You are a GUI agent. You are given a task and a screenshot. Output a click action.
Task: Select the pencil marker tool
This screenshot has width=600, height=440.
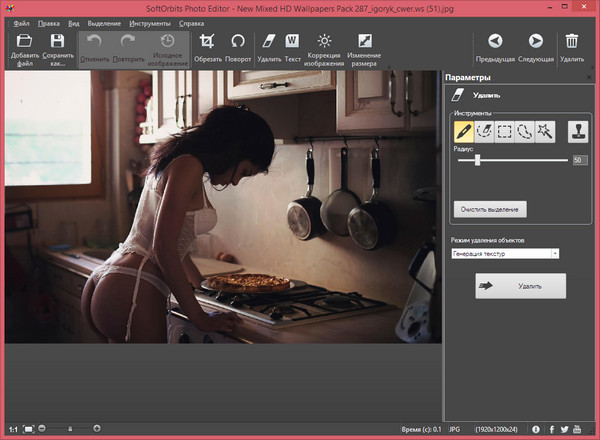[x=464, y=131]
